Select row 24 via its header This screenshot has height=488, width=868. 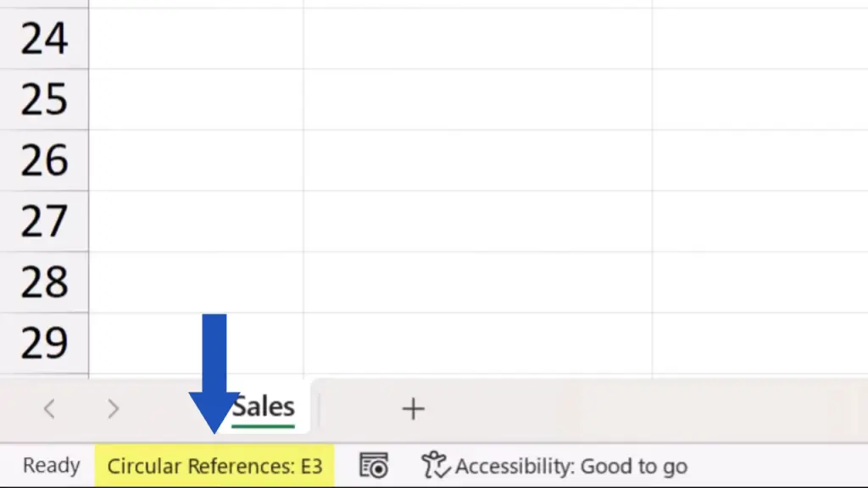coord(44,39)
